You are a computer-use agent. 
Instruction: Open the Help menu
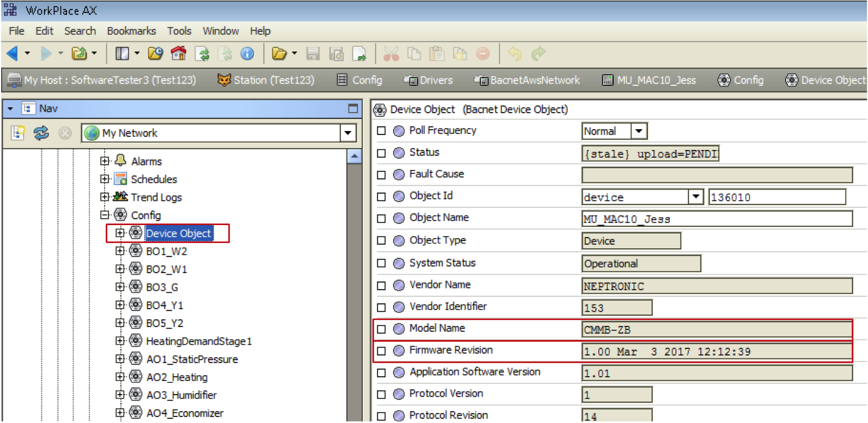(260, 31)
